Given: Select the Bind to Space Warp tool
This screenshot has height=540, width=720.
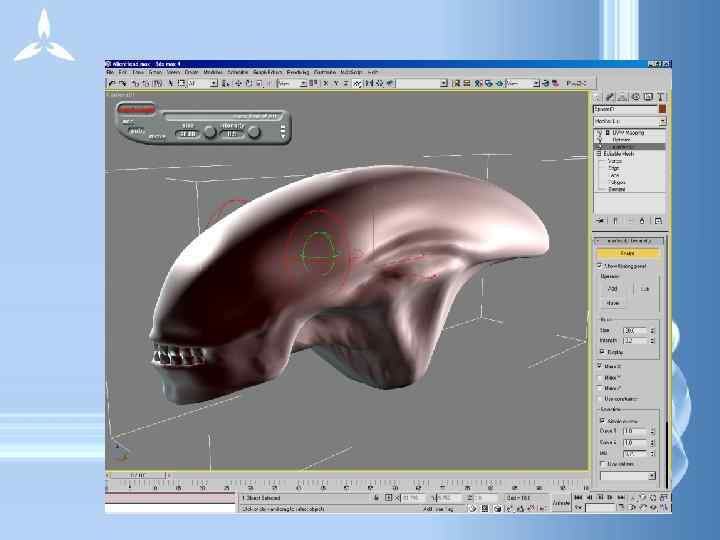Looking at the screenshot, I should [157, 84].
